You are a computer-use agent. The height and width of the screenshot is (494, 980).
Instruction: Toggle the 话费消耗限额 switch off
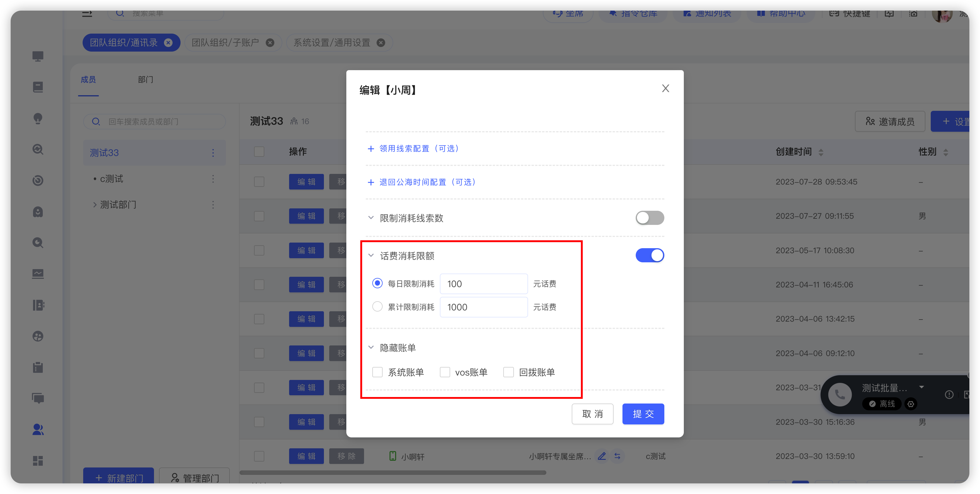[x=649, y=255]
